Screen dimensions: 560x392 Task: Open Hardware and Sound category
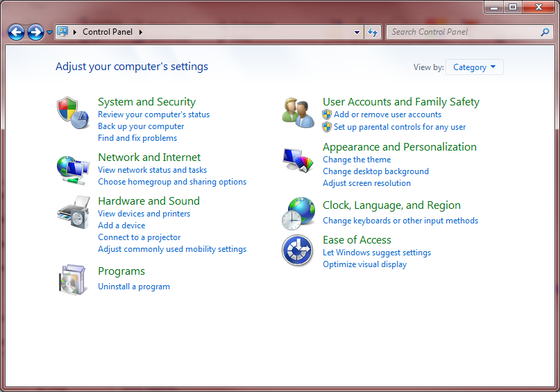point(149,201)
